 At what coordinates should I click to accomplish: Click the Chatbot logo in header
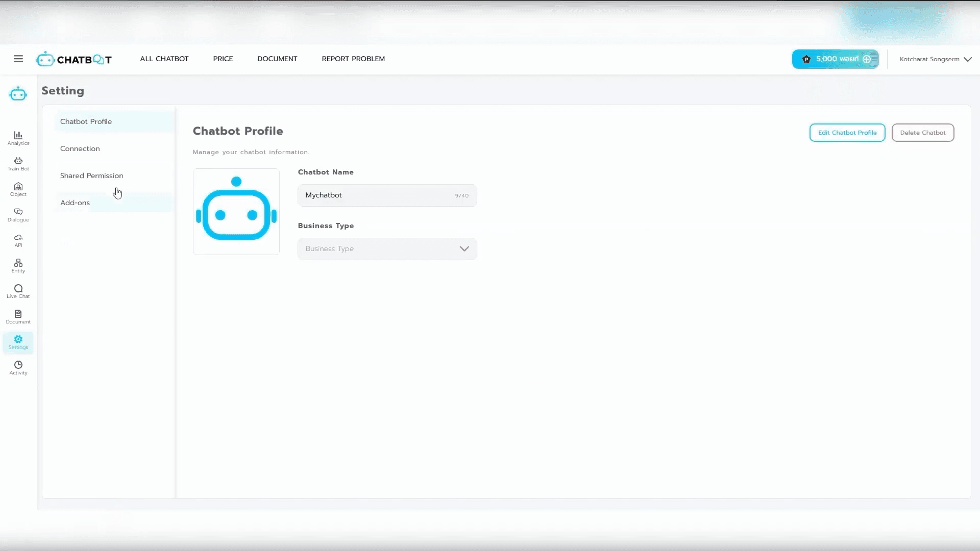74,59
